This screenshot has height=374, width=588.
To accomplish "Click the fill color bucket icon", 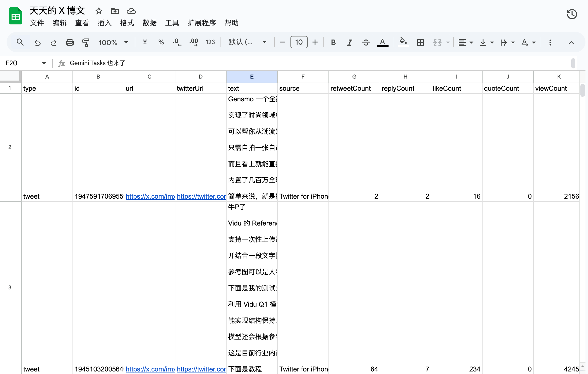I will tap(403, 42).
